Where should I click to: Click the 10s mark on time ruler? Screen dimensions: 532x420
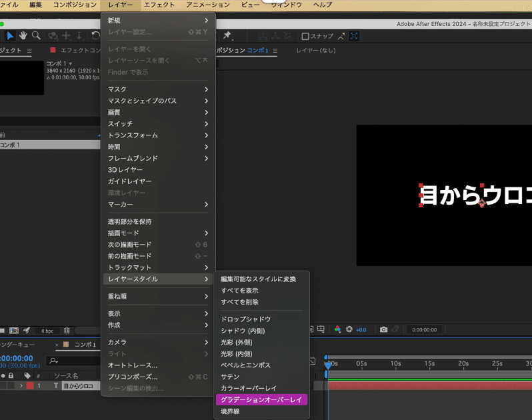[395, 364]
